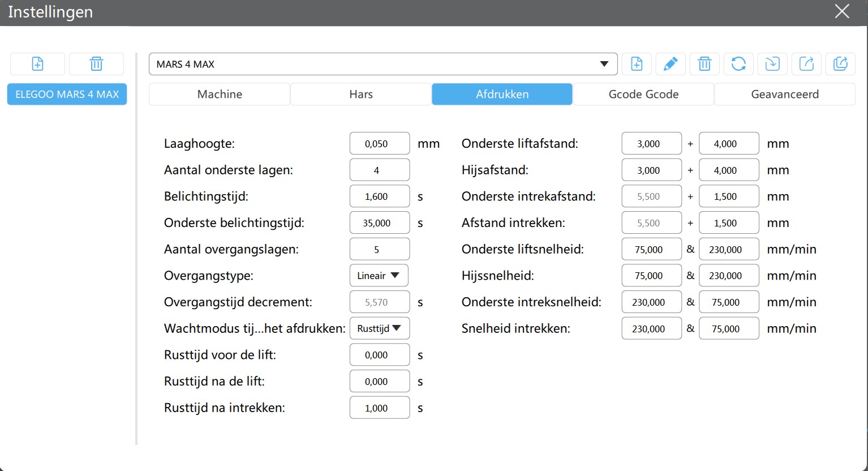Image resolution: width=868 pixels, height=471 pixels.
Task: Open the Gcode Gcode tab
Action: pos(643,95)
